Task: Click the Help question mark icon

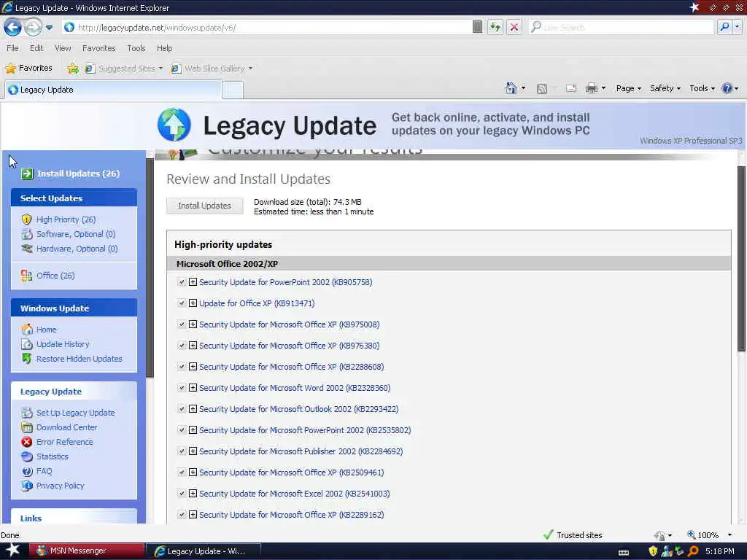Action: click(x=727, y=88)
